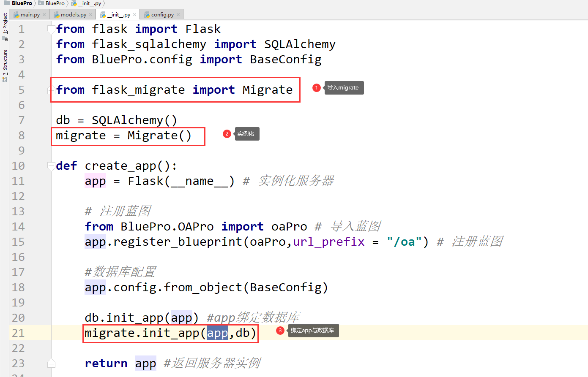The image size is (588, 377).
Task: Click flask_migrate on line 5
Action: [x=138, y=90]
